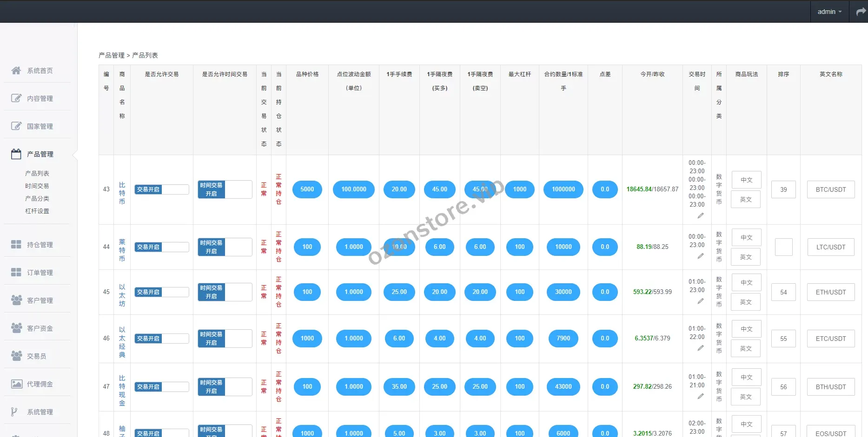Expand the 系统管理 sidebar section

point(40,412)
